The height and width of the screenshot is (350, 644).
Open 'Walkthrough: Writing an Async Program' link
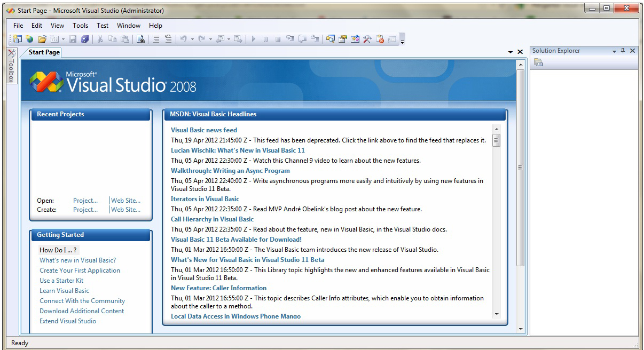point(230,171)
